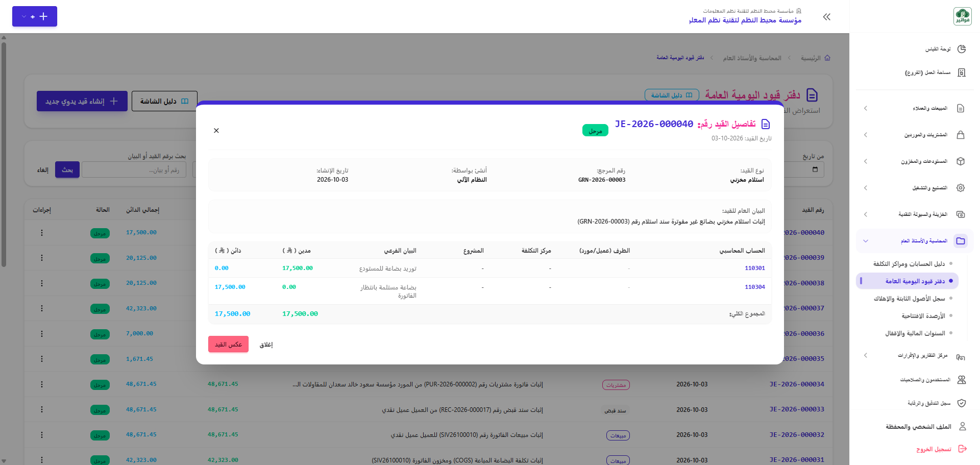
Task: Collapse the general accounting section chevron
Action: pyautogui.click(x=866, y=241)
